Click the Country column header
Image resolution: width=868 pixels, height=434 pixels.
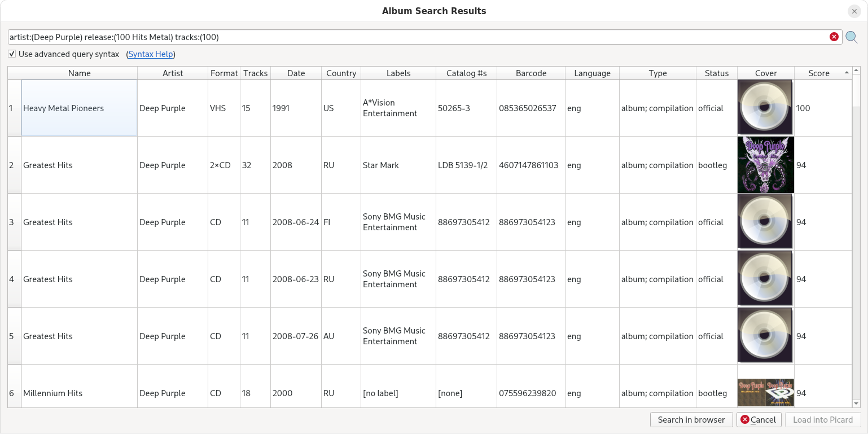point(341,73)
